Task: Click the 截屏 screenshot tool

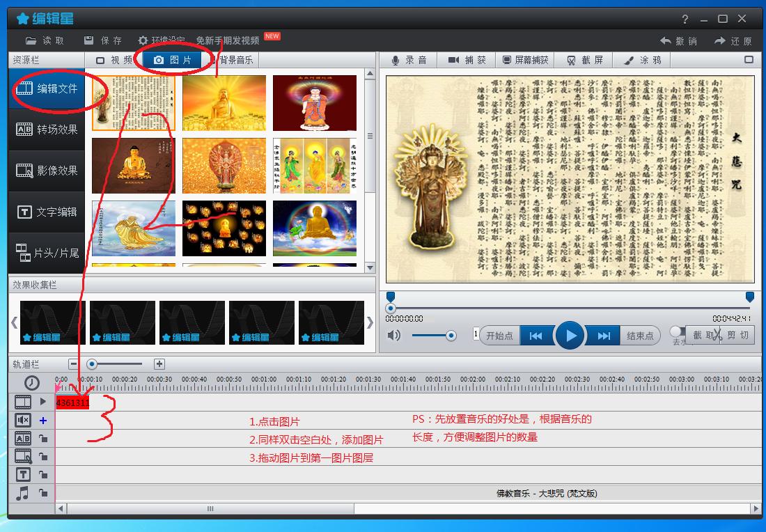Action: tap(585, 61)
